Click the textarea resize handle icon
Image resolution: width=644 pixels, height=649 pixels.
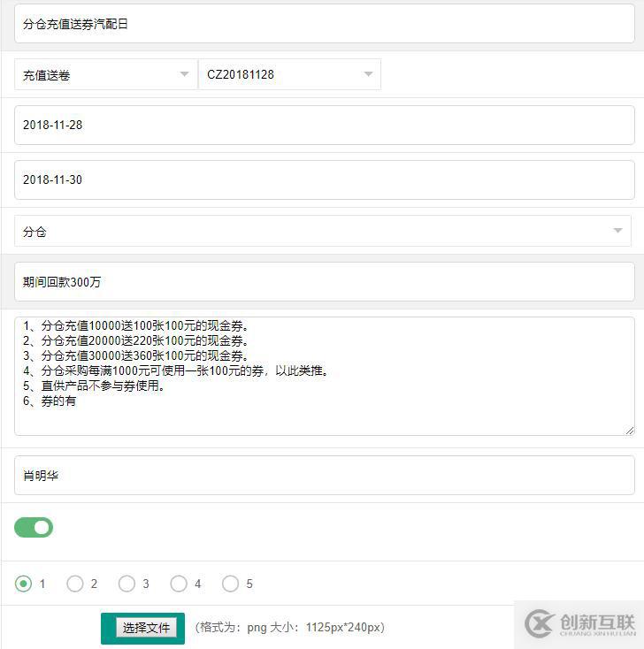[x=630, y=431]
